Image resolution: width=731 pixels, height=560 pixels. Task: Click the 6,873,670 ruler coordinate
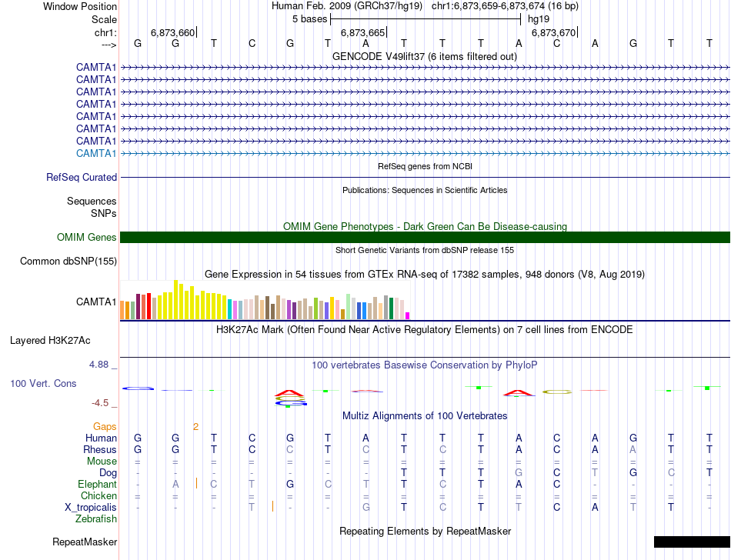click(553, 32)
